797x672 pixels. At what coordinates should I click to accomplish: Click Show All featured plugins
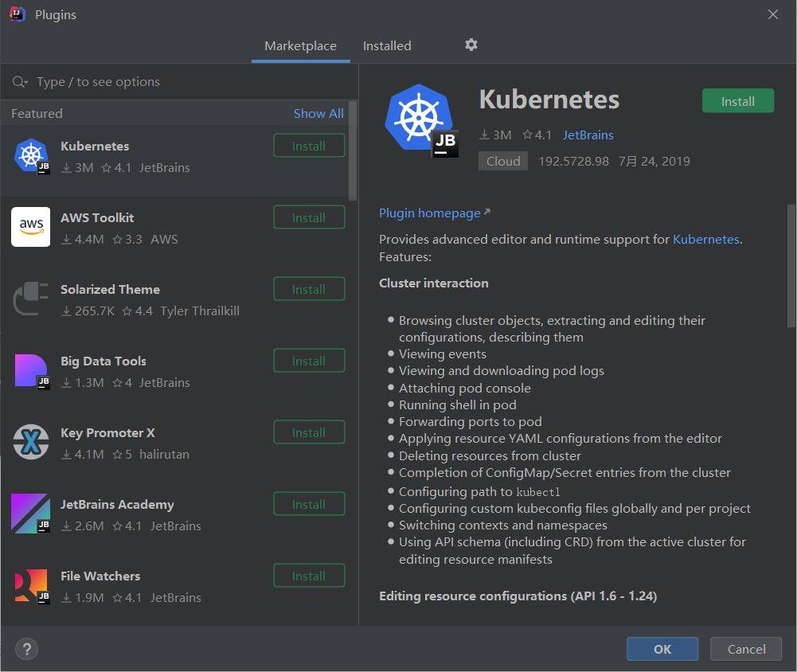coord(318,113)
